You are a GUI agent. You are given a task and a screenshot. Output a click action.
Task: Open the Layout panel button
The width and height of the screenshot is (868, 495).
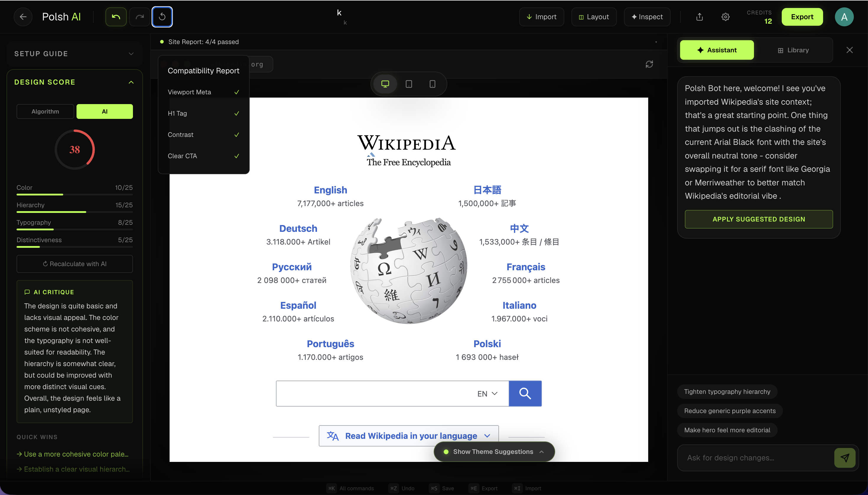click(594, 17)
